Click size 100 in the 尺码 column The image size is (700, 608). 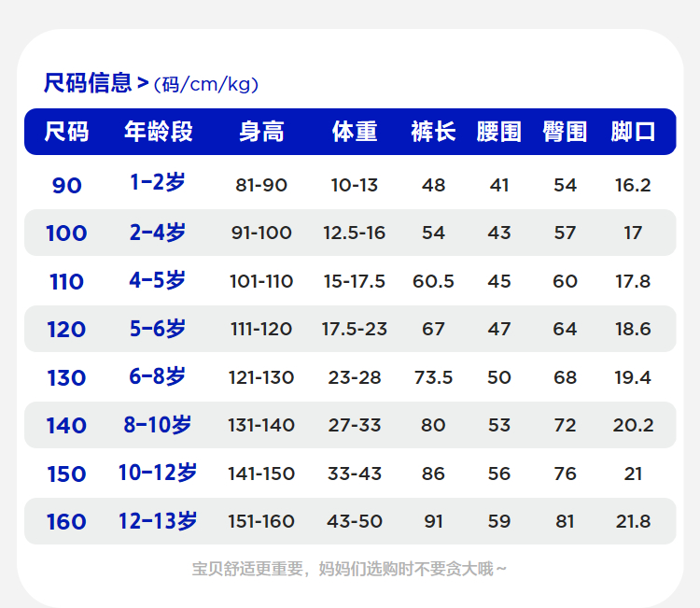click(66, 233)
